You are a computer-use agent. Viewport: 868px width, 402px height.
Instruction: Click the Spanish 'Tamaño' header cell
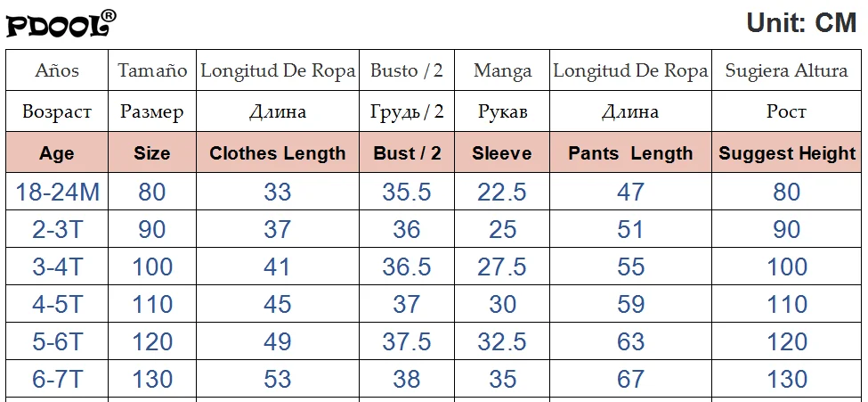click(x=152, y=70)
